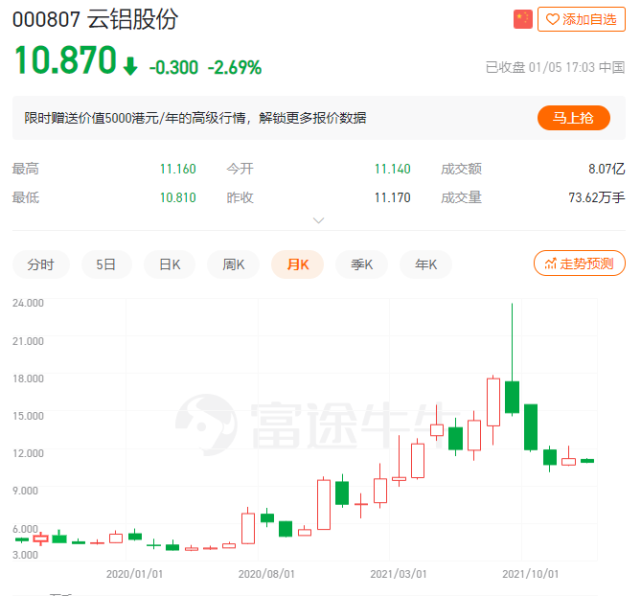
Task: Click x-axis label 2020/01/01
Action: [x=134, y=574]
